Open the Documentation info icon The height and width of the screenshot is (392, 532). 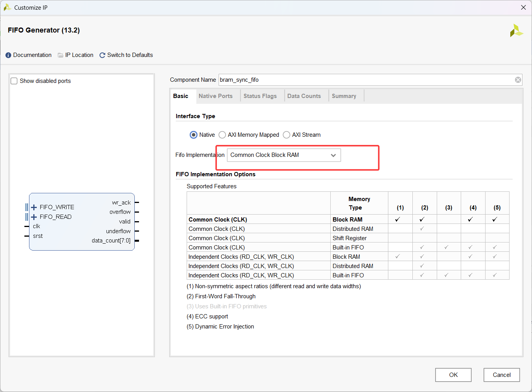coord(8,55)
